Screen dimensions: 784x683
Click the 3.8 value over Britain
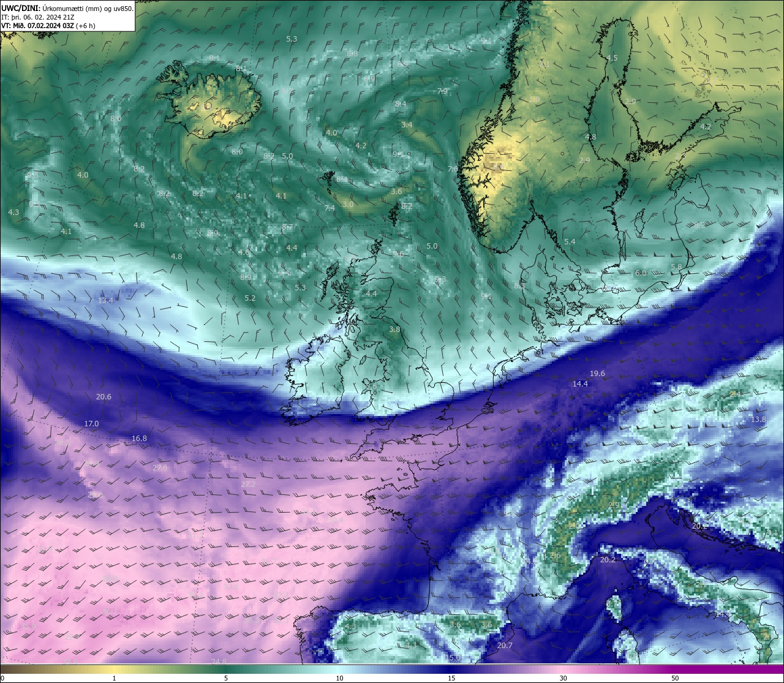[x=394, y=330]
